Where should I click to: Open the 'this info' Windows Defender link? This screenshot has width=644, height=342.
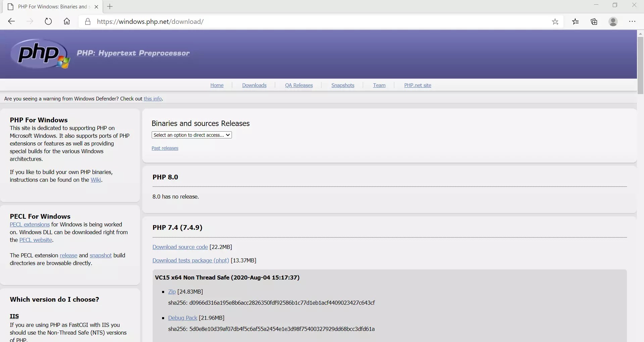point(153,99)
